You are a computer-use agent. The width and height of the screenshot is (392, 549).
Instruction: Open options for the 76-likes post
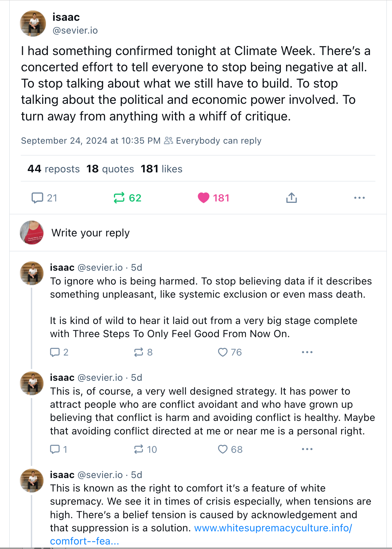click(307, 352)
